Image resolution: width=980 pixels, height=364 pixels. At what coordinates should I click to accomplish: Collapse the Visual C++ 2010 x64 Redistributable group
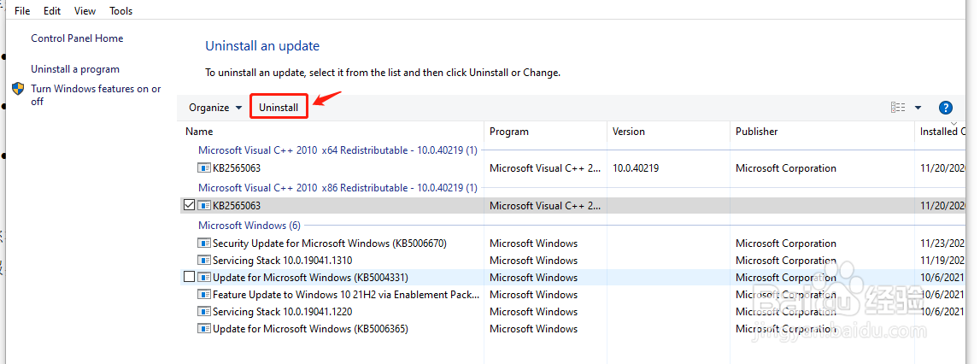(x=337, y=150)
